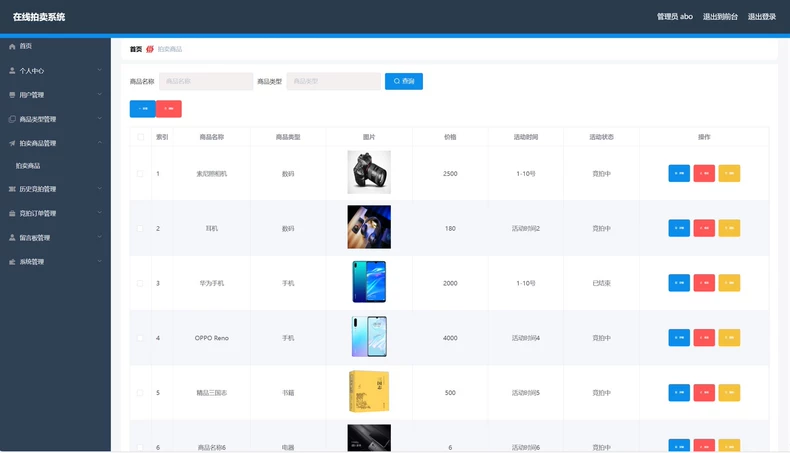
Task: Open the 华为手机 product thumbnail
Action: coord(369,282)
